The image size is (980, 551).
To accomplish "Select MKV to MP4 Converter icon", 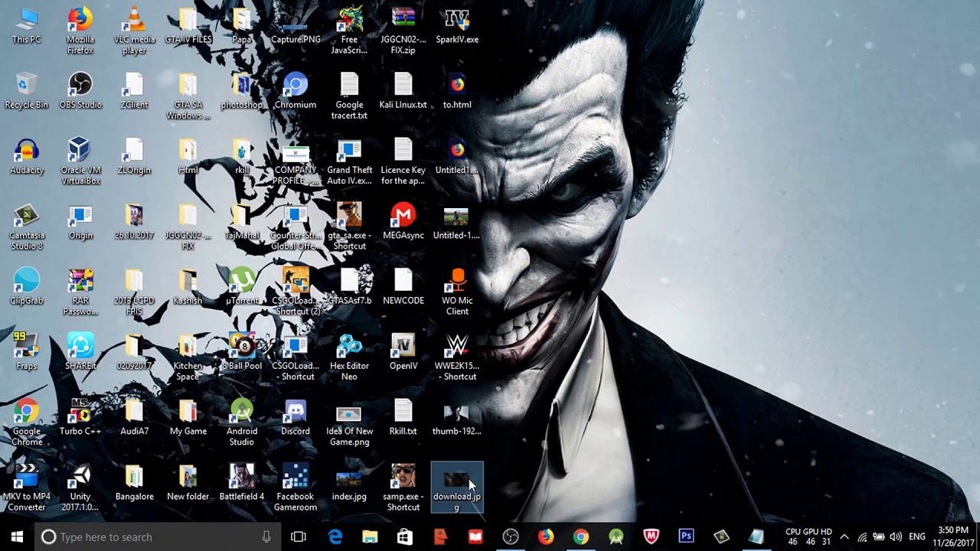I will [x=27, y=487].
